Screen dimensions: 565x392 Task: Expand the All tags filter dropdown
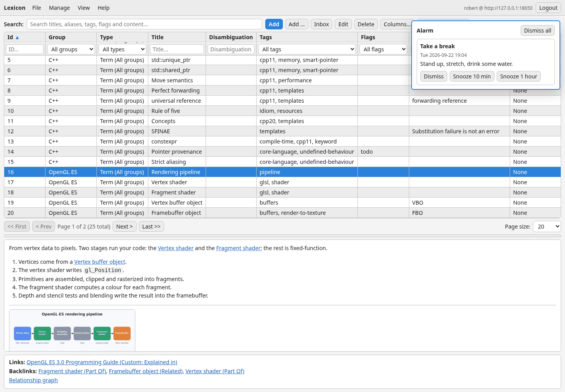[307, 49]
